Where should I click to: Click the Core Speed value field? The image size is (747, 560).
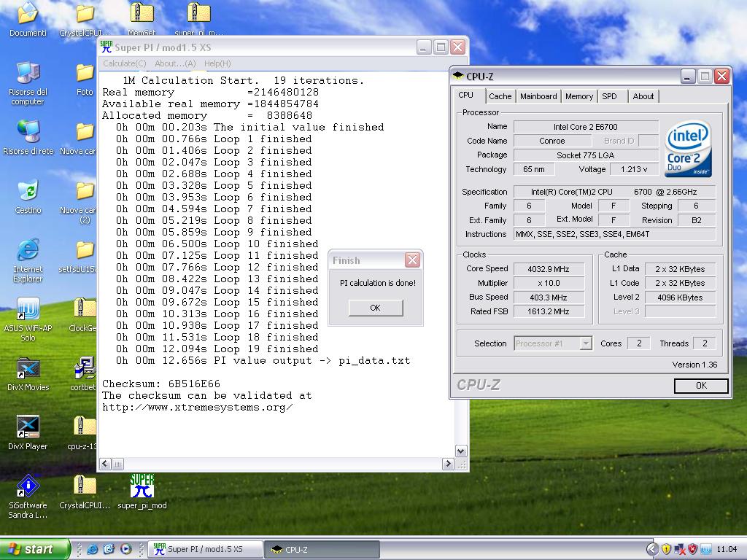(549, 269)
